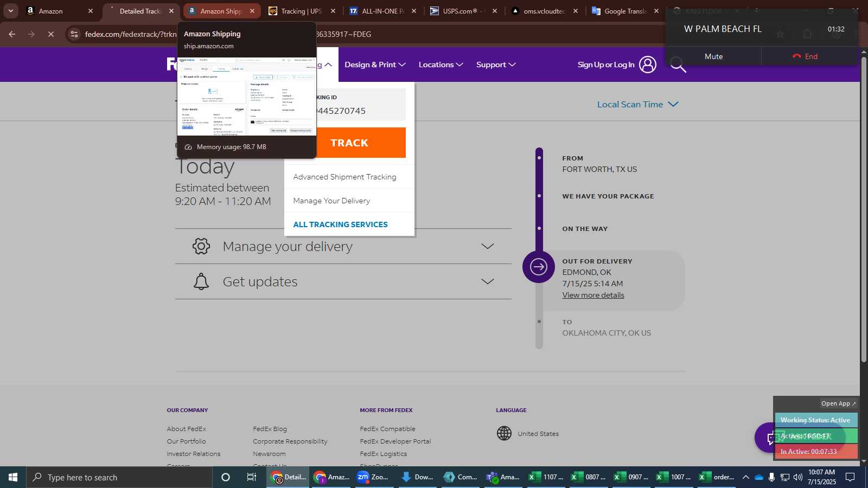This screenshot has height=488, width=868.
Task: Open the 1107 Excel workbook in taskbar
Action: point(546,477)
